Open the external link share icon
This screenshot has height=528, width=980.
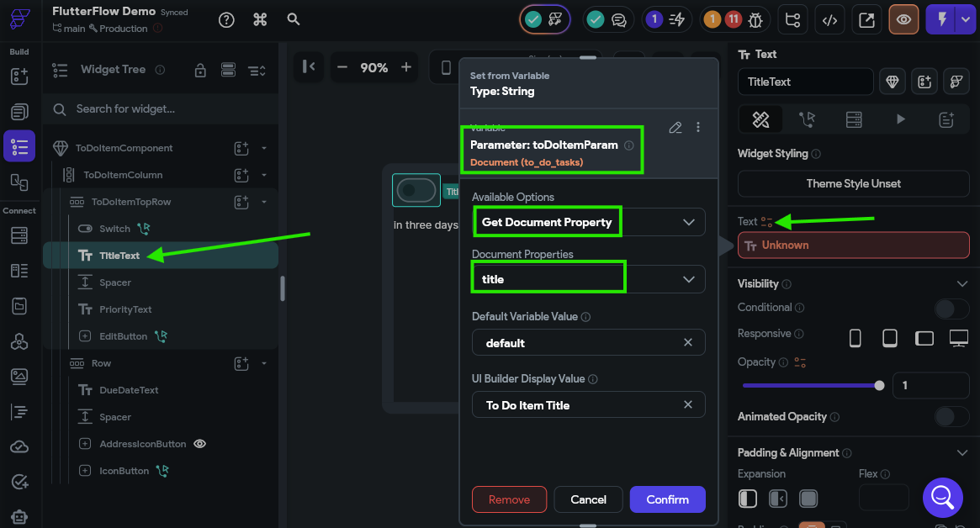pyautogui.click(x=866, y=20)
